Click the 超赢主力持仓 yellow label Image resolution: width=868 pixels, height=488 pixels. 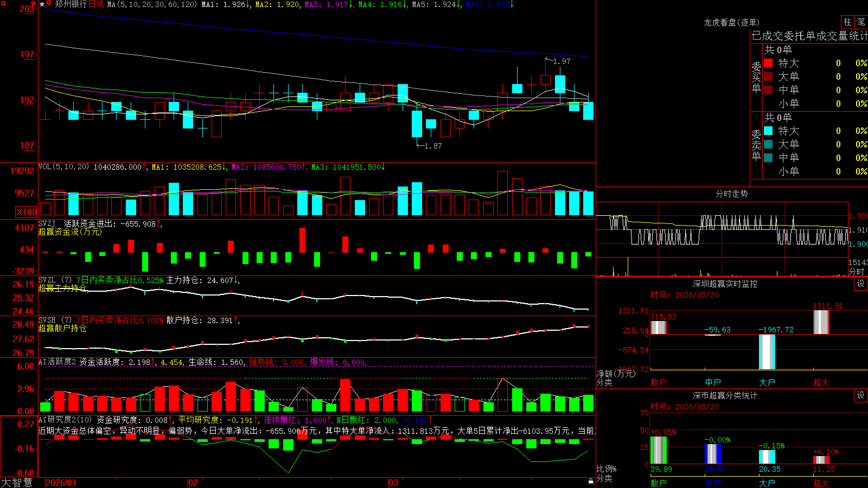point(62,288)
